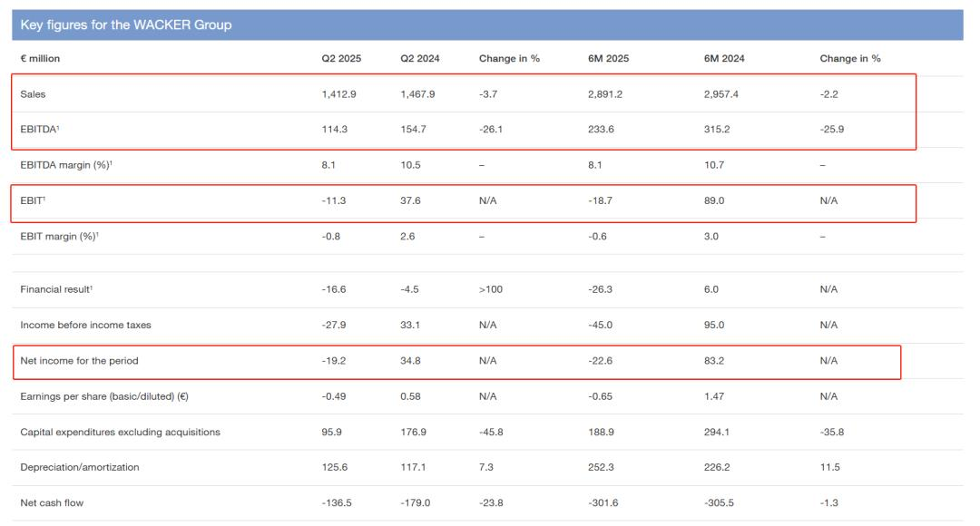980x526 pixels.
Task: Click the EBITDA value '233.6'
Action: tap(601, 130)
